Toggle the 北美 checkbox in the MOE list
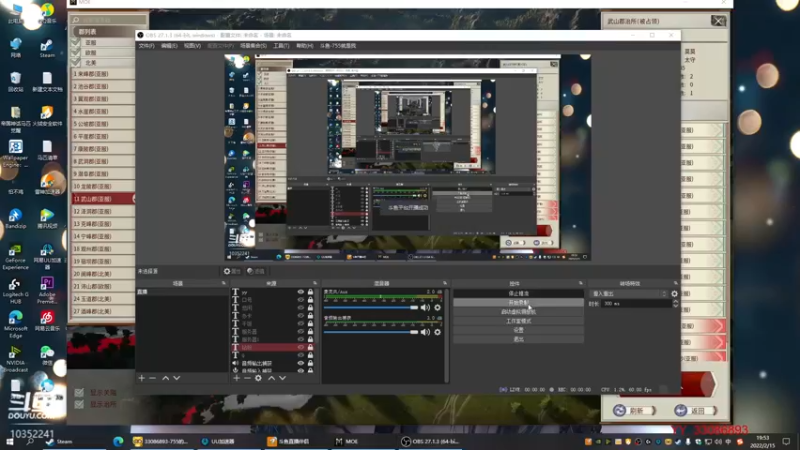The height and width of the screenshot is (450, 800). coord(76,63)
